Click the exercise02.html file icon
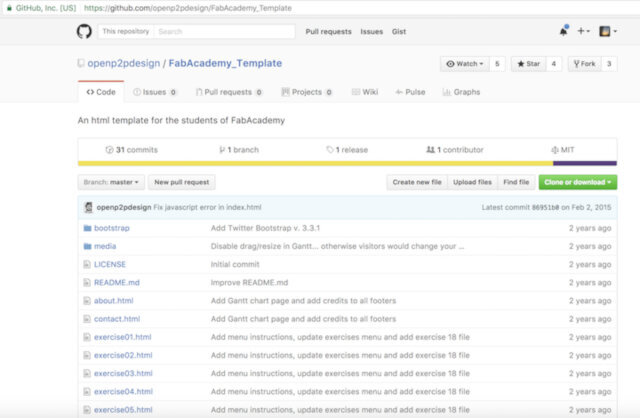Screen dimensions: 640x418 (87, 355)
